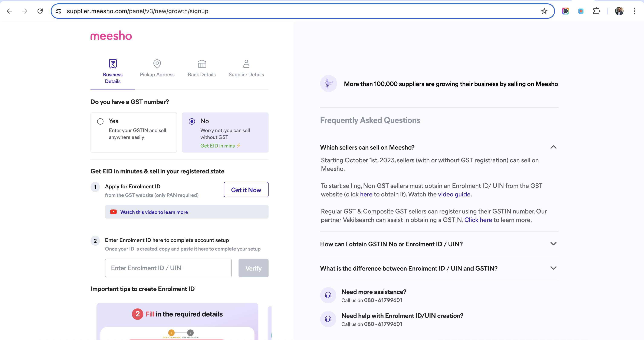Reload the page with the refresh icon

point(40,11)
